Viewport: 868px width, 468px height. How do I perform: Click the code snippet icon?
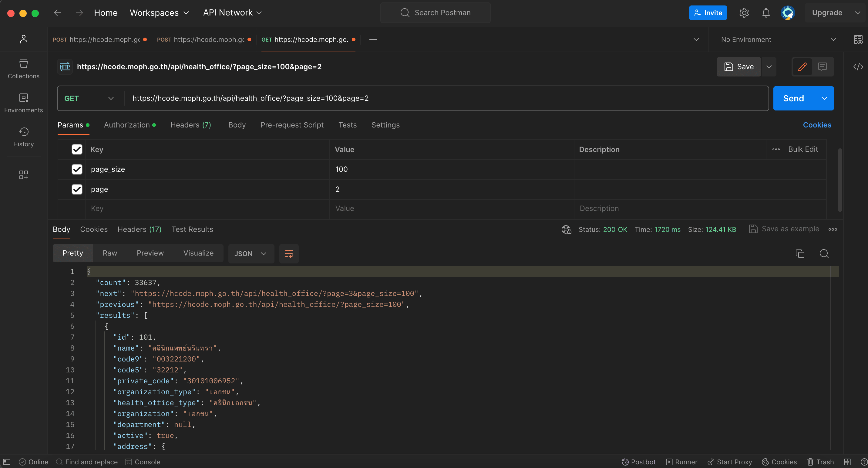click(x=858, y=67)
